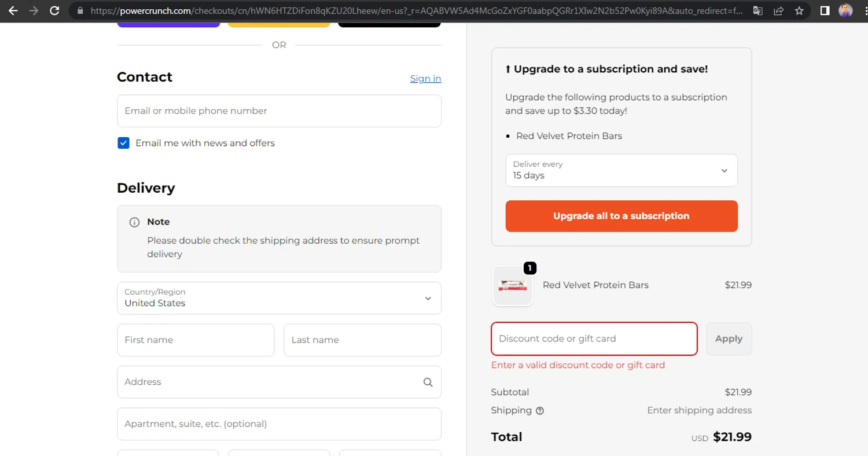Click the 'Enter a valid discount code' error text

[x=578, y=365]
